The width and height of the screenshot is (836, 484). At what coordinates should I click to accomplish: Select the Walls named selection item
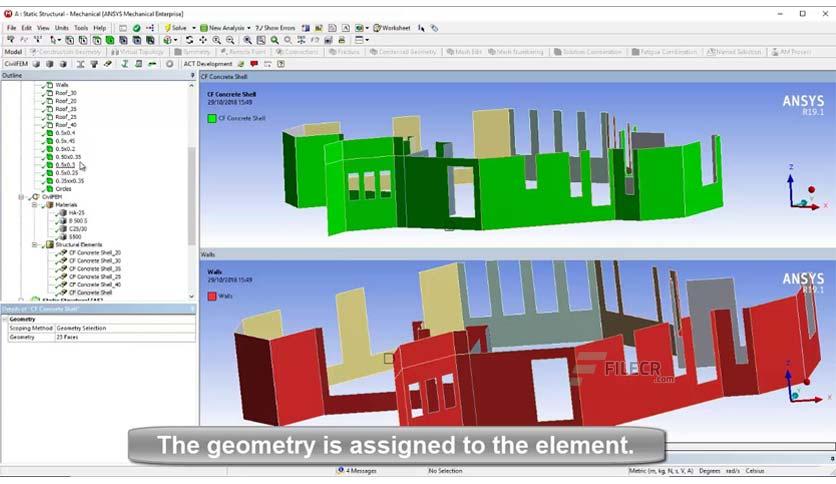pyautogui.click(x=61, y=85)
